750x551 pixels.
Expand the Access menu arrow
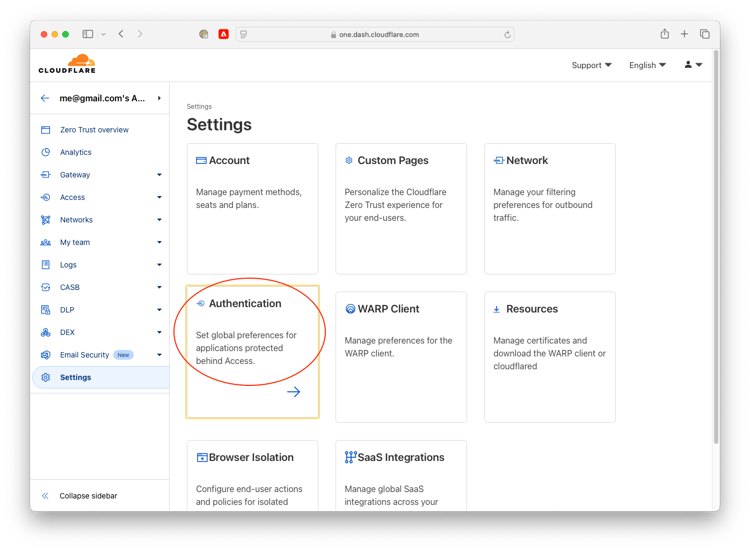pos(159,197)
